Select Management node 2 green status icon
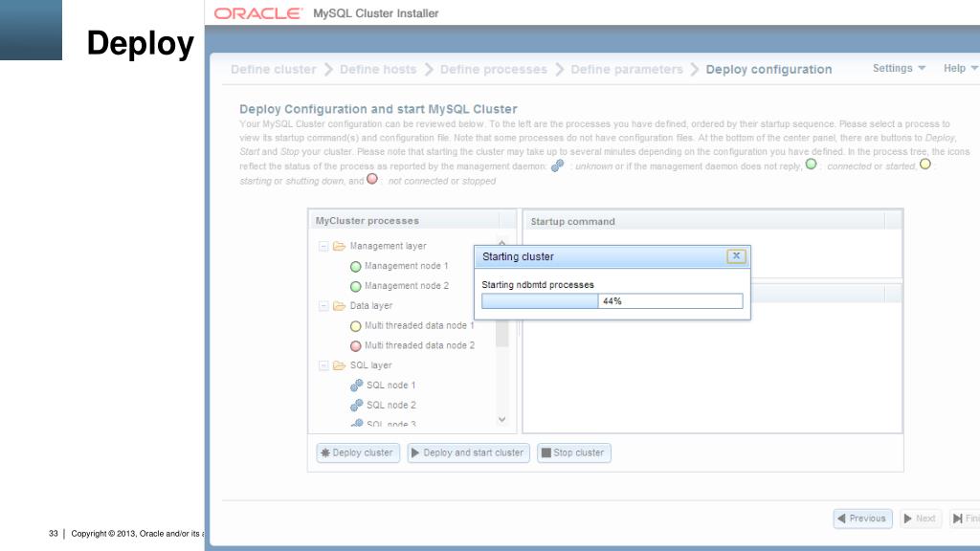This screenshot has height=551, width=980. tap(356, 287)
